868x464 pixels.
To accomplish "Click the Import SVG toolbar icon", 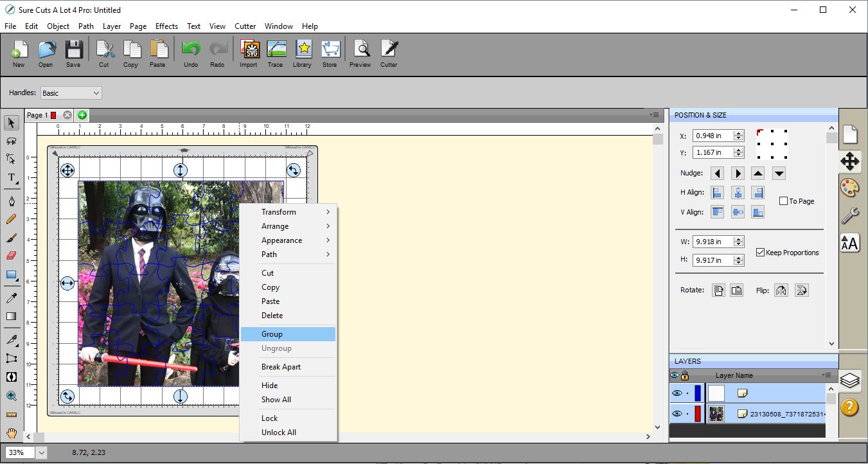I will coord(249,54).
